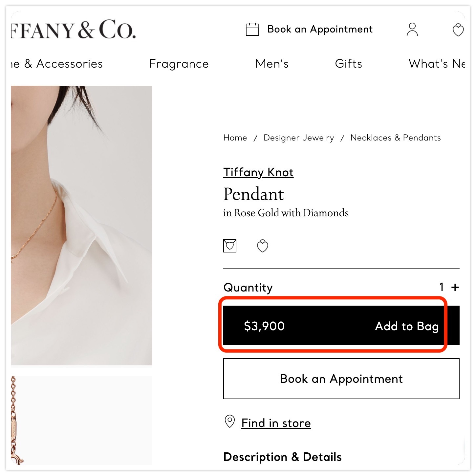
Task: Open the Home & Accessories menu
Action: [x=57, y=64]
